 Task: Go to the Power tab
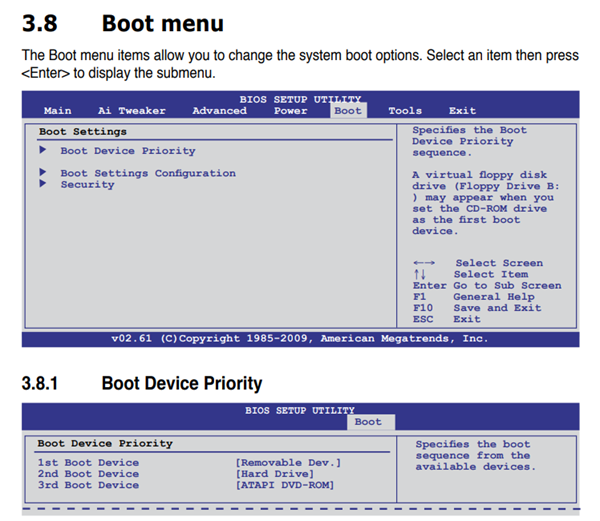[290, 111]
